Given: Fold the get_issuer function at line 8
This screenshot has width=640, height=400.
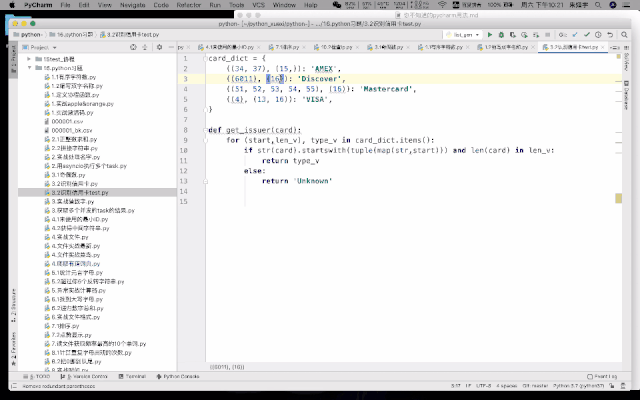Looking at the screenshot, I should pyautogui.click(x=205, y=130).
